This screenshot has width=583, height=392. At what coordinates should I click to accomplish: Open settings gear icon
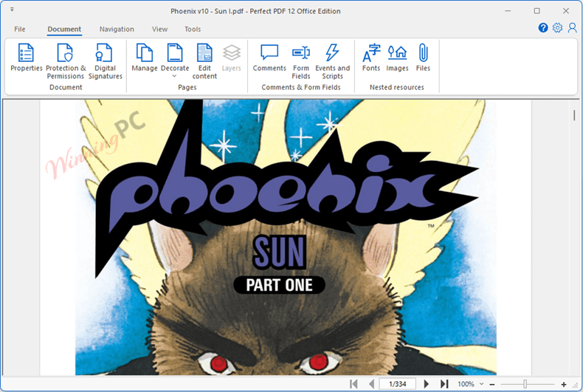point(557,28)
